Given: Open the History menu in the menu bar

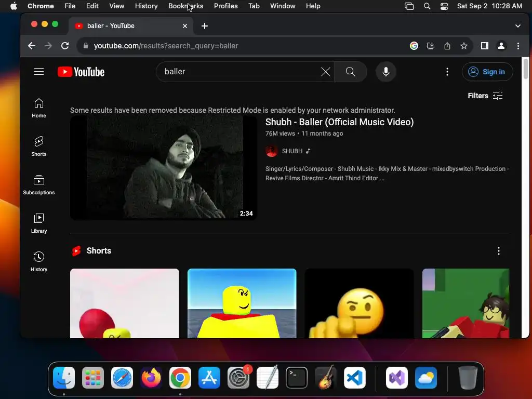Looking at the screenshot, I should click(x=146, y=6).
